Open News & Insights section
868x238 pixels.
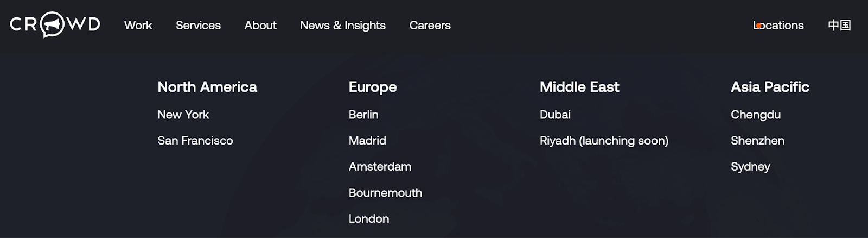[343, 26]
